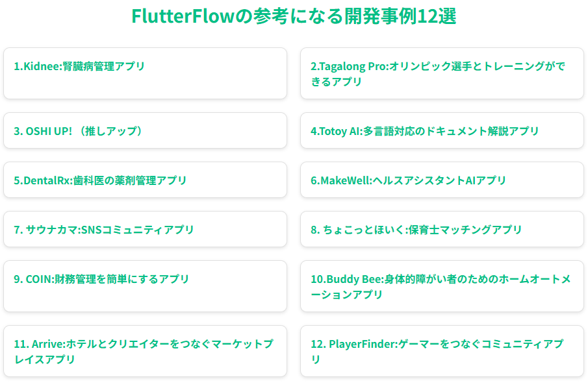Open 12. PlayerFinder gamer community link
Viewport: 588px width, 390px height.
tap(442, 351)
